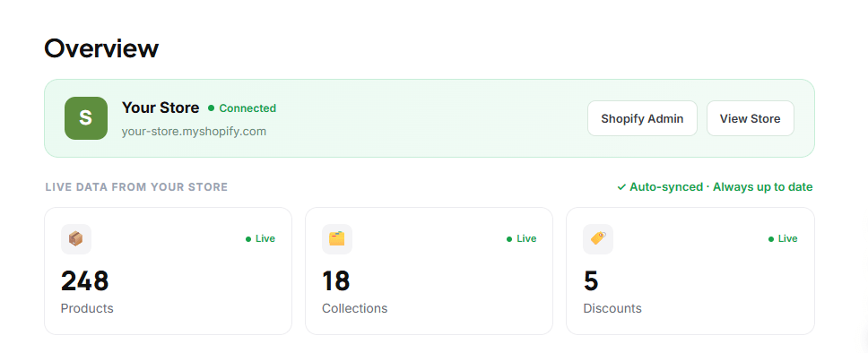Select the Collections folder icon
The width and height of the screenshot is (868, 353).
click(x=336, y=239)
